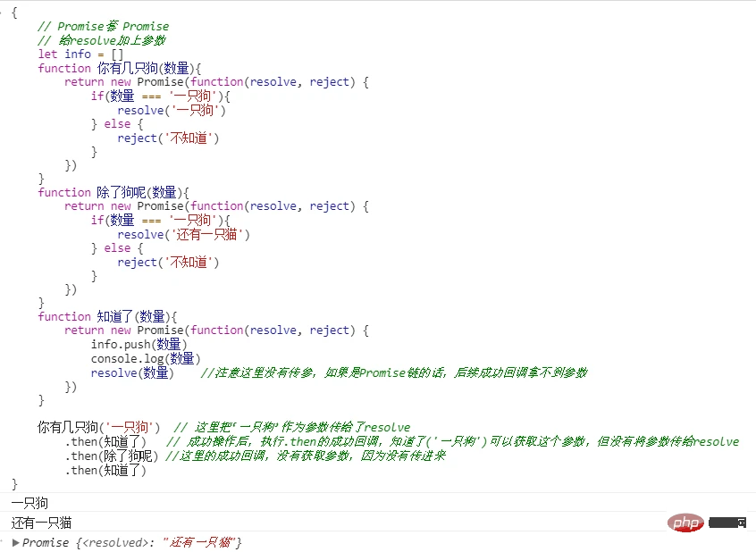Click the console output line "还有一只猫"
The width and height of the screenshot is (756, 552).
(41, 523)
